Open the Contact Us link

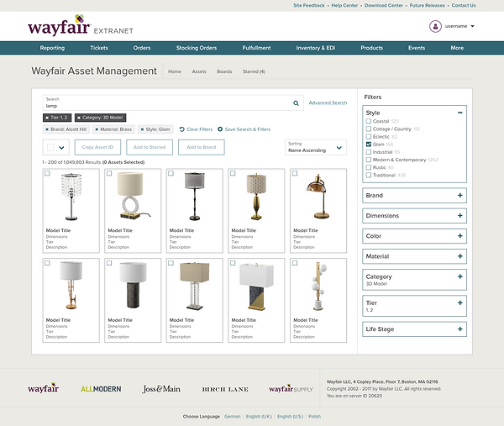click(x=464, y=6)
